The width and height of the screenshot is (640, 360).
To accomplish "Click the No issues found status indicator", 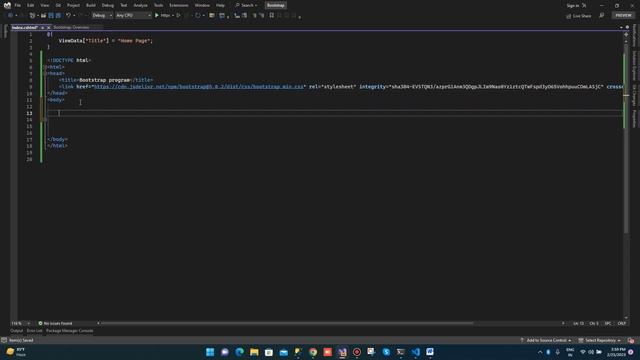I will tap(55, 323).
